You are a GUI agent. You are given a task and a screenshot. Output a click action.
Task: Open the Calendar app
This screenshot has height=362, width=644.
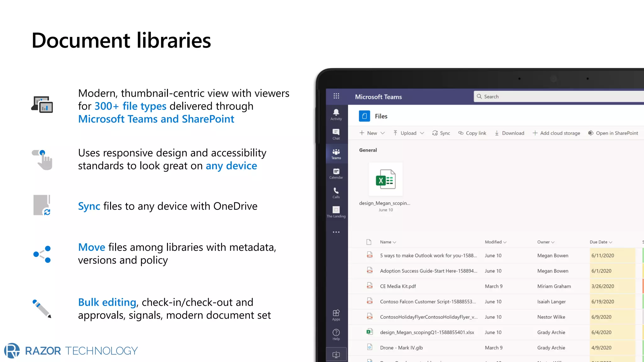pos(336,173)
